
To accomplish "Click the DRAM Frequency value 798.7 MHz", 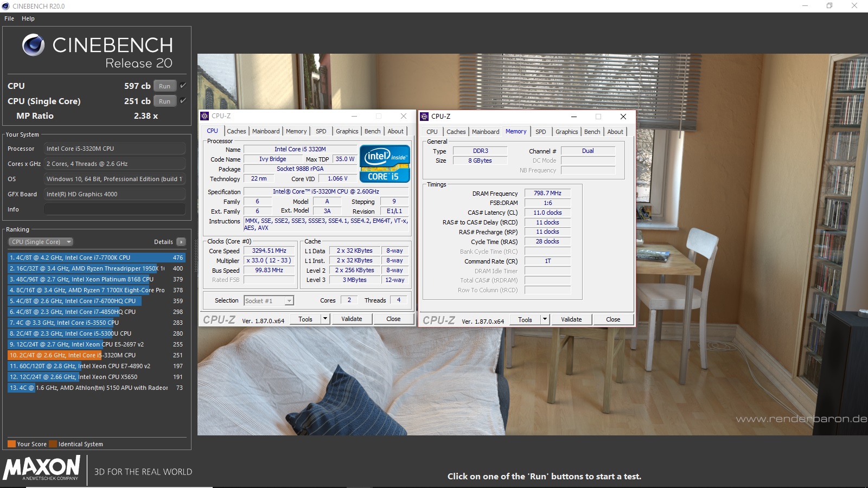I will coord(547,193).
